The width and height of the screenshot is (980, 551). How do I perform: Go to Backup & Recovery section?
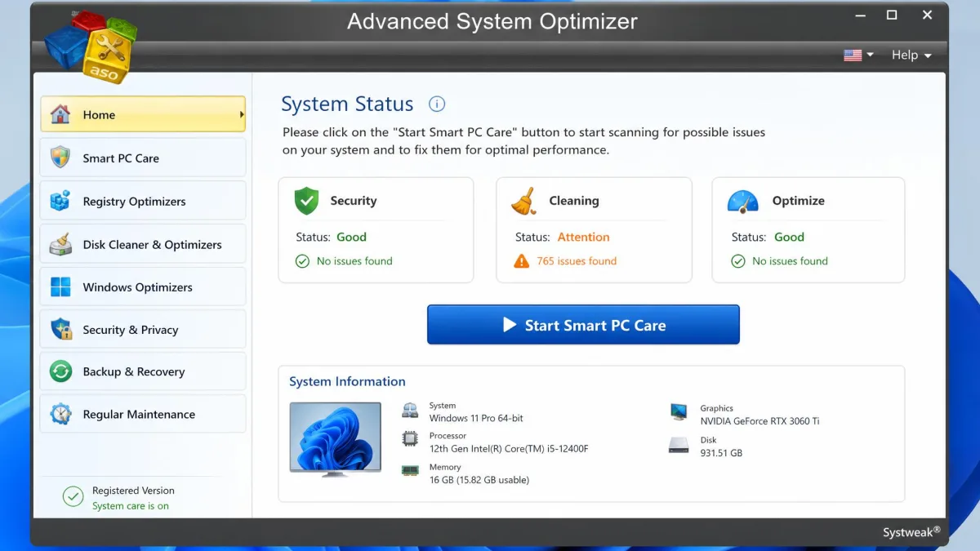[x=143, y=371]
